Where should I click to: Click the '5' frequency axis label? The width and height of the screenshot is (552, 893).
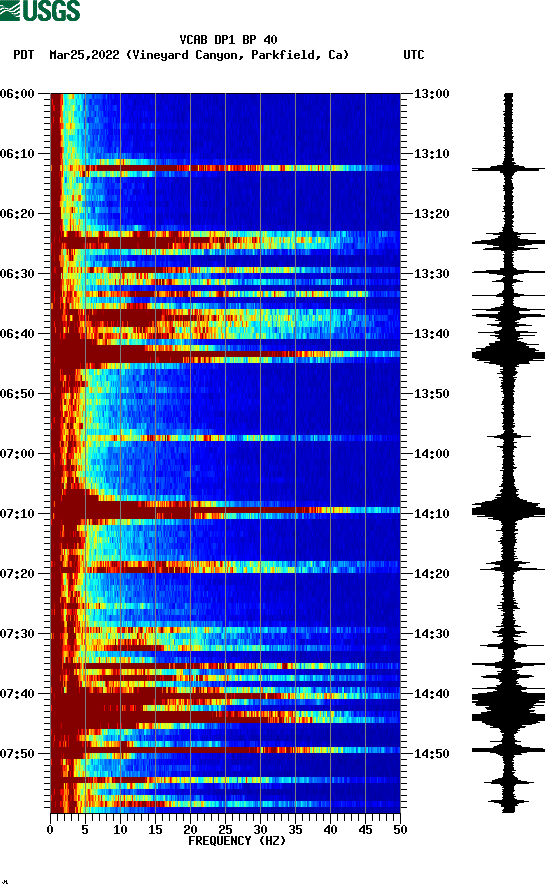pyautogui.click(x=85, y=830)
